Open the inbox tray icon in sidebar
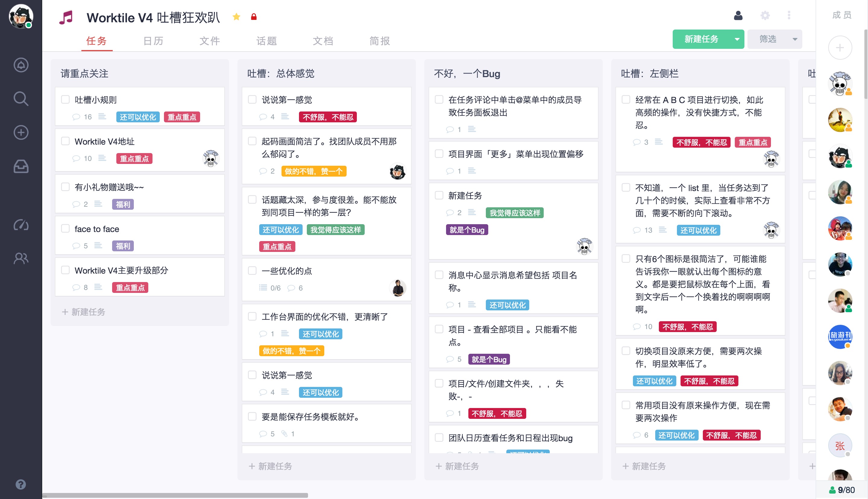868x499 pixels. point(21,167)
